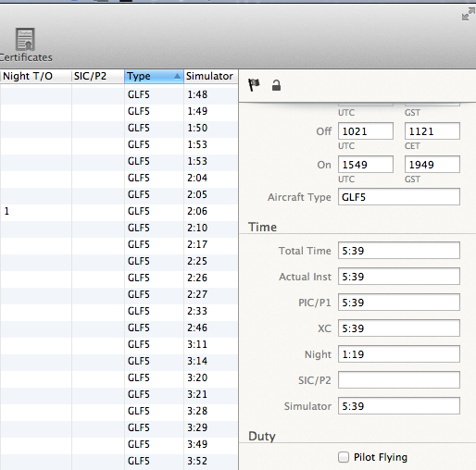Sort by the Type column header
The width and height of the screenshot is (476, 470).
point(154,76)
